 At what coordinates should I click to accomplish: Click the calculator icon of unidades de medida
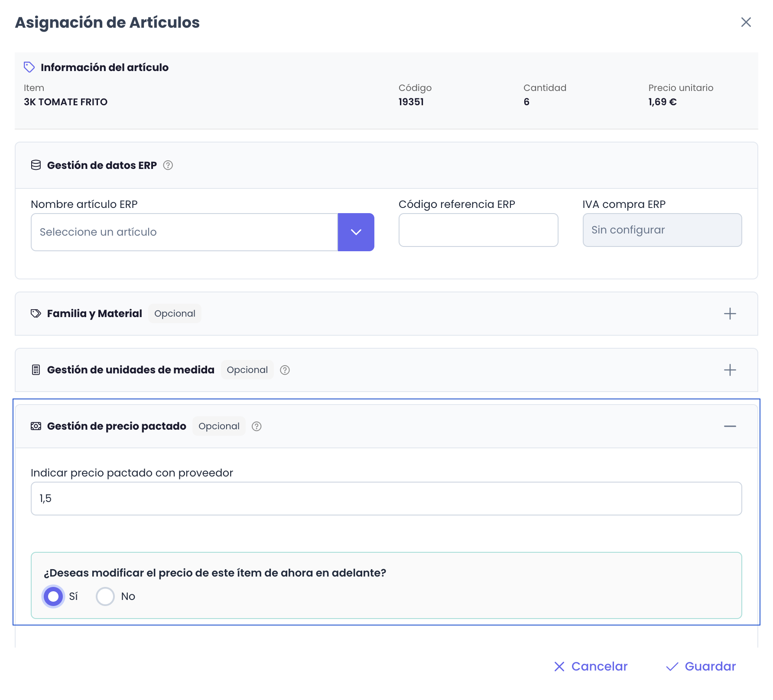pos(36,370)
